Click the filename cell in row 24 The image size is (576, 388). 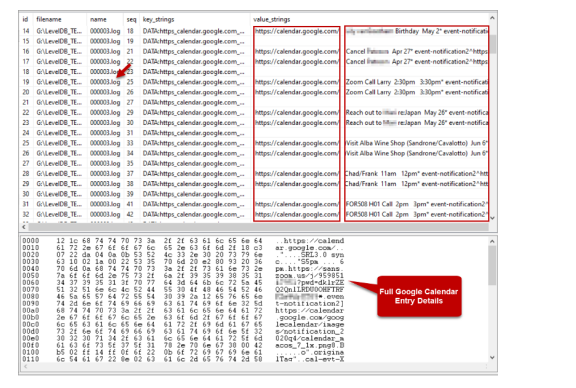59,133
